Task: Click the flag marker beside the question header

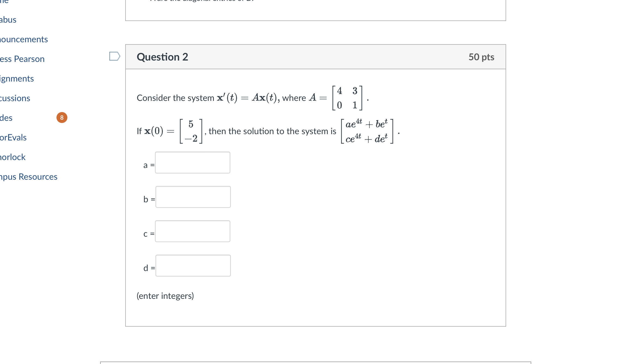Action: click(x=115, y=56)
